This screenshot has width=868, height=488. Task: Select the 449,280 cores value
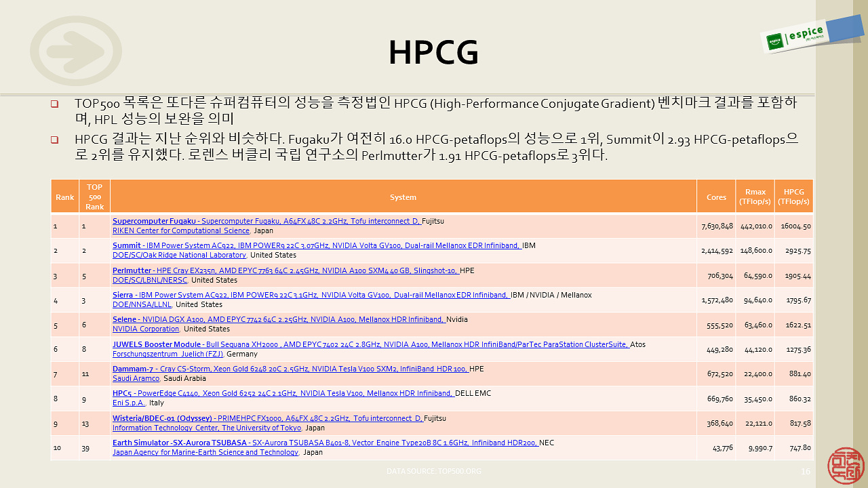[x=719, y=349]
